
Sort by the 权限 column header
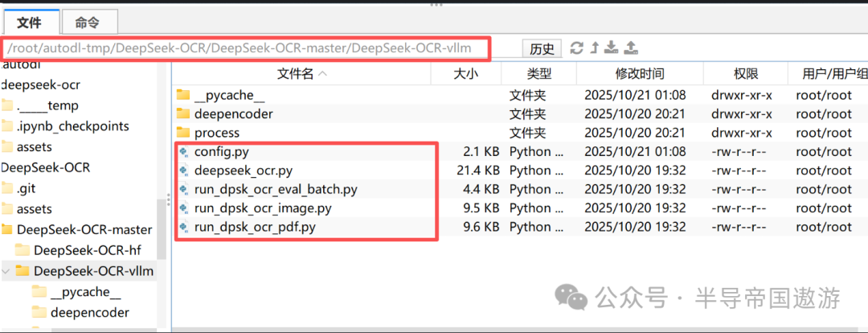pyautogui.click(x=745, y=73)
